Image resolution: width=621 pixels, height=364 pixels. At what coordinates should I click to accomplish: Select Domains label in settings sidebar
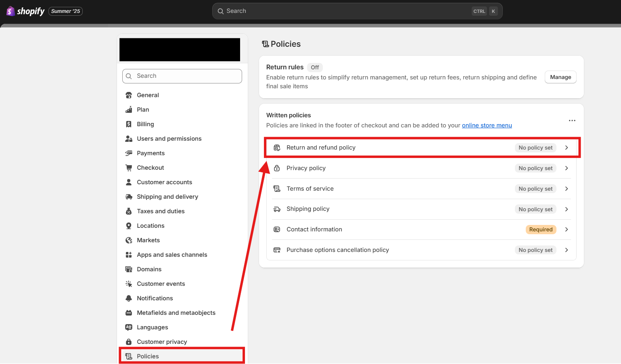pyautogui.click(x=149, y=269)
